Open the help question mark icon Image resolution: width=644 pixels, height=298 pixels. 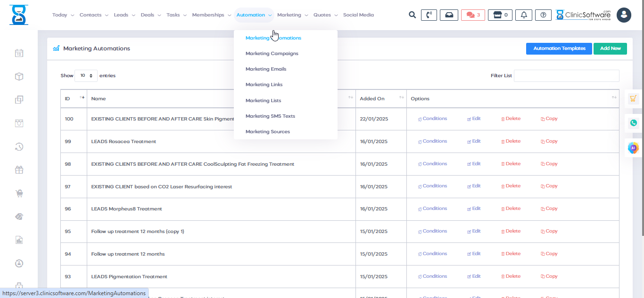[x=543, y=15]
